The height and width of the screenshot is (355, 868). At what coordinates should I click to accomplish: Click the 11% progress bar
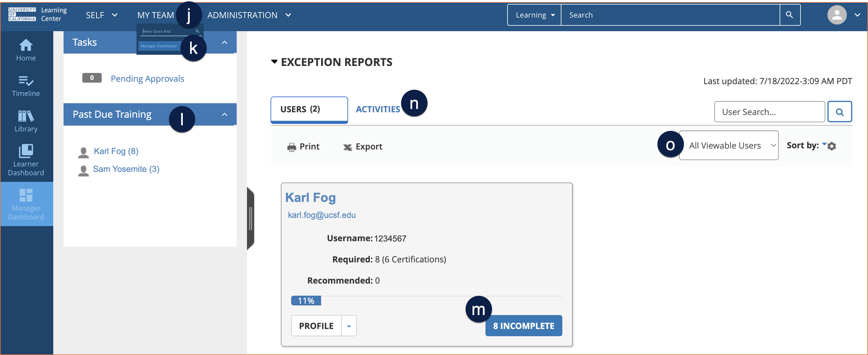[427, 301]
